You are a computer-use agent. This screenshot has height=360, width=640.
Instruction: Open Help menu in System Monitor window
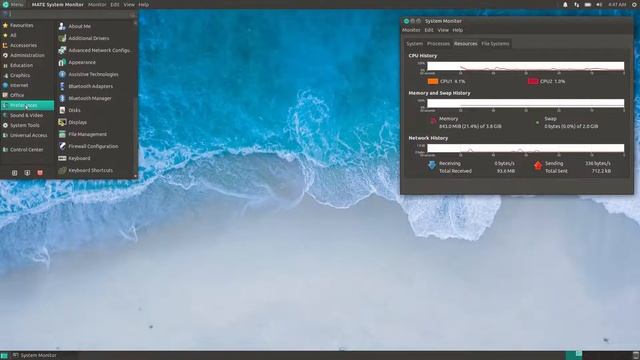458,30
